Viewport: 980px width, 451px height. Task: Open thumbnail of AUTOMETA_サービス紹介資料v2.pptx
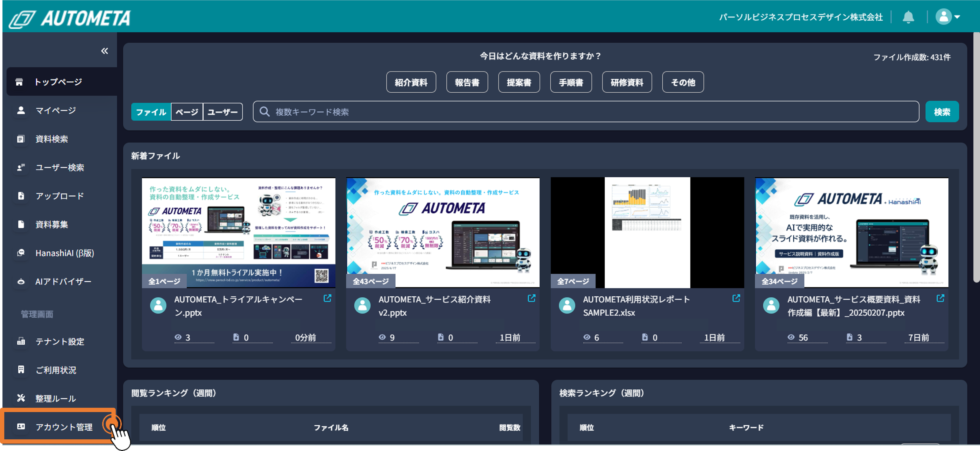[443, 233]
